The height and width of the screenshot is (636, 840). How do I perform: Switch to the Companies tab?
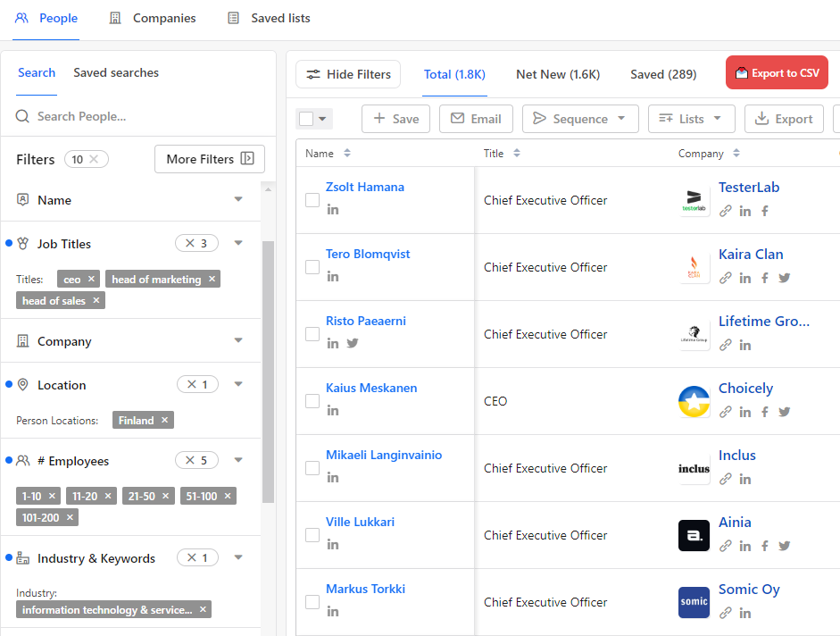pos(153,18)
